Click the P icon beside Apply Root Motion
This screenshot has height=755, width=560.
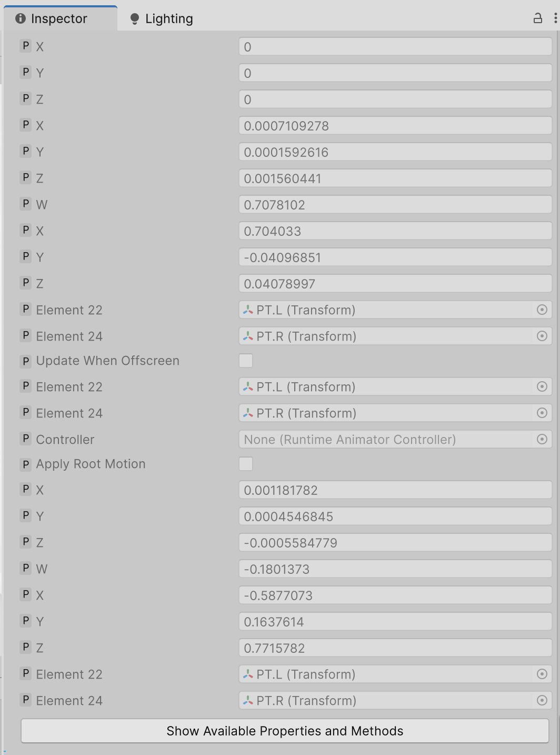point(26,464)
